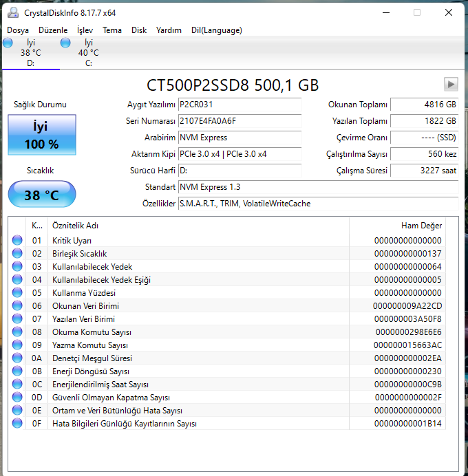Click the Öznitelik Adı column header
Screen dimensions: 468x476
click(198, 226)
